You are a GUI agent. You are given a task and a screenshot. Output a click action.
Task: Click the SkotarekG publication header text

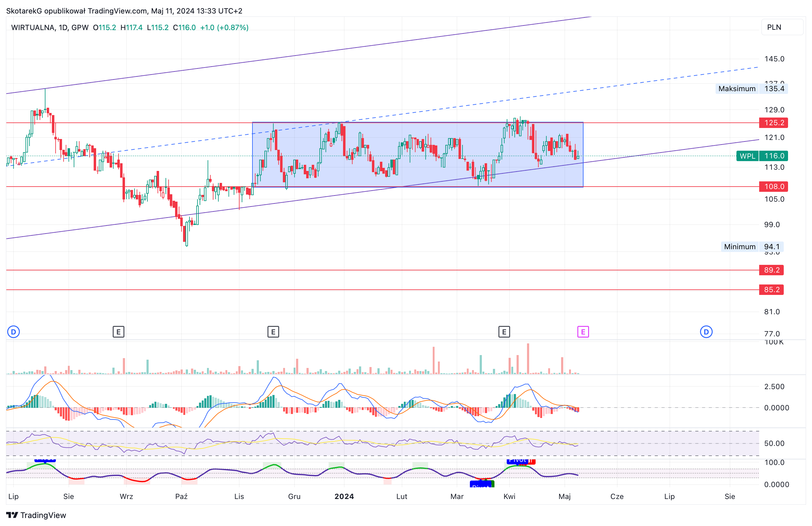pyautogui.click(x=124, y=11)
